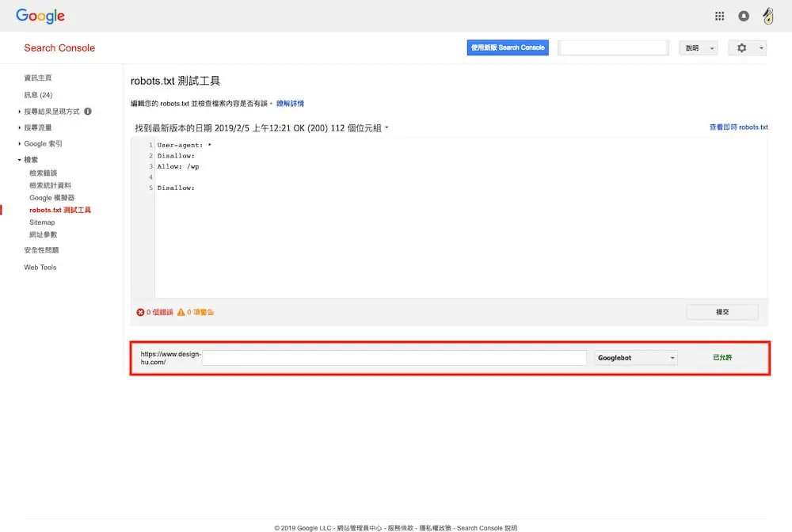Expand the robots.txt version date dropdown
Screen dimensions: 792x532
387,127
